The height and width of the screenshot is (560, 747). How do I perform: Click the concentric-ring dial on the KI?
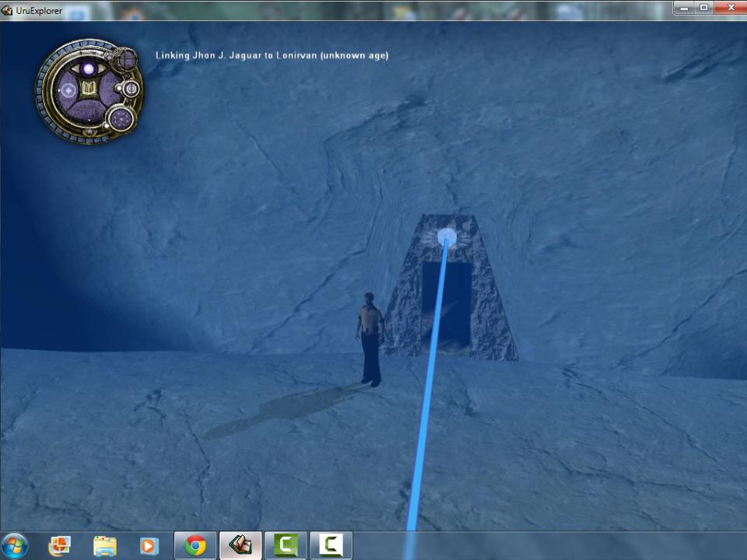pyautogui.click(x=131, y=89)
